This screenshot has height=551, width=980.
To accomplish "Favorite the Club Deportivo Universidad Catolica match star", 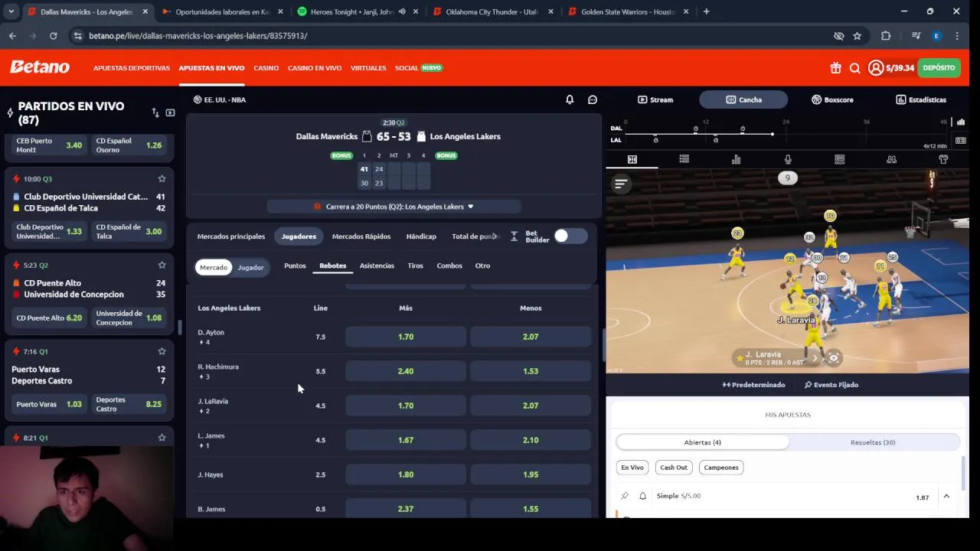I will [x=162, y=178].
